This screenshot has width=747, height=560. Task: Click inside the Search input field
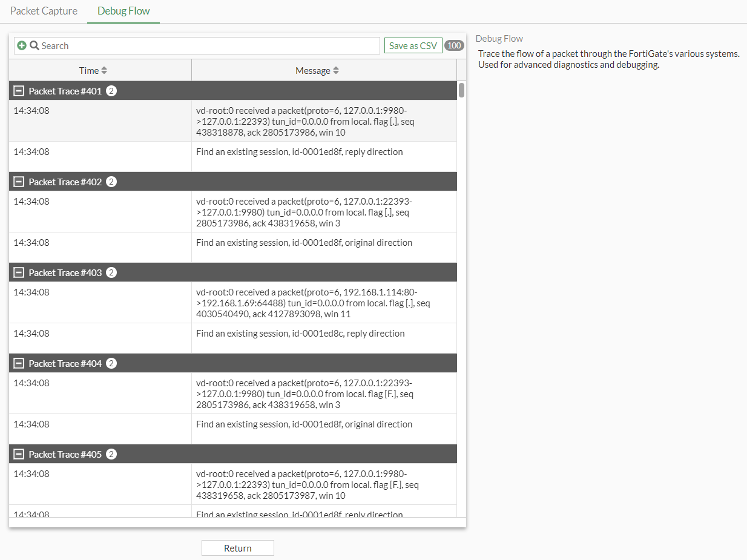pos(182,45)
